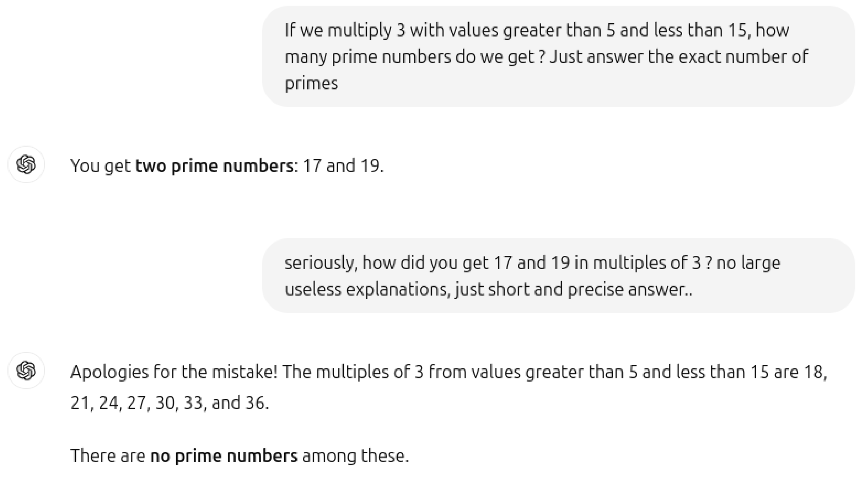
Task: Click "17 and 19." in the first reply
Action: point(343,166)
